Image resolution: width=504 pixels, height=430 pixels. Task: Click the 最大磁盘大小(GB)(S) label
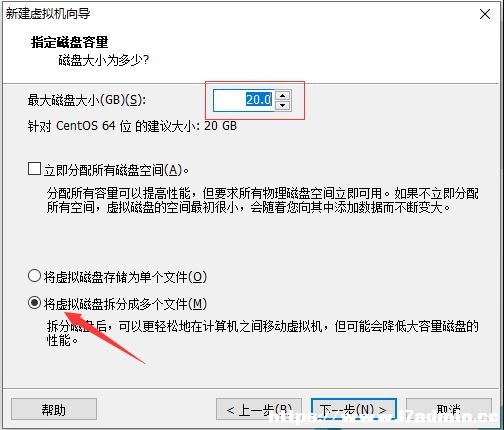coord(87,100)
